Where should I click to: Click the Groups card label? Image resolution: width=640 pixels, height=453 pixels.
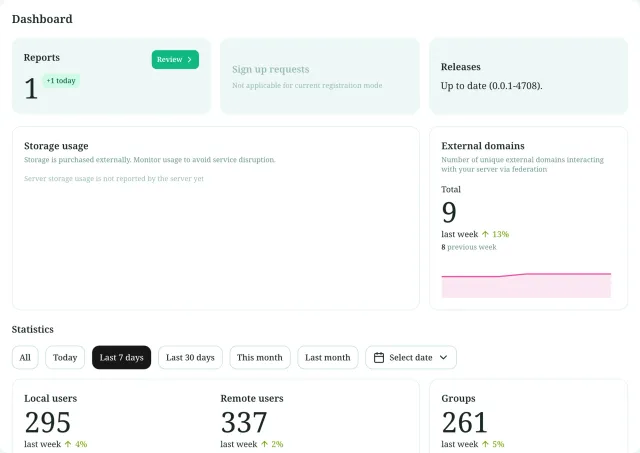pyautogui.click(x=458, y=398)
